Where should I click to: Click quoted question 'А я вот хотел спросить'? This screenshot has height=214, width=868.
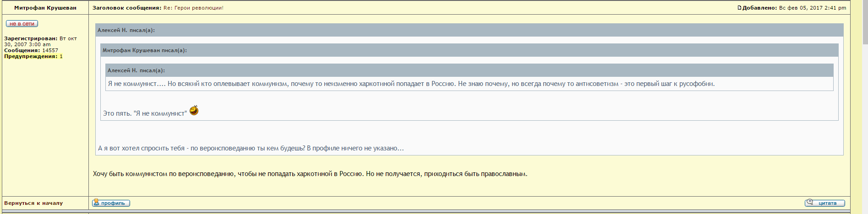click(251, 148)
